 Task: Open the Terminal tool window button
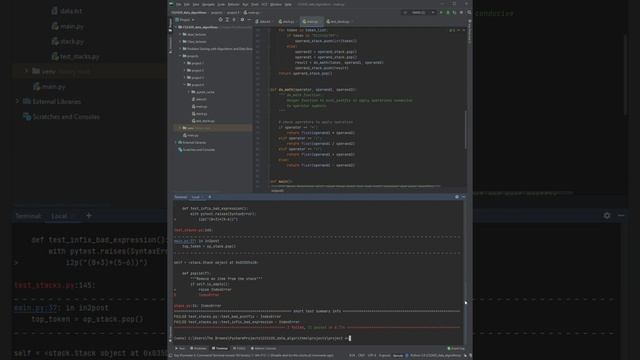[220, 349]
